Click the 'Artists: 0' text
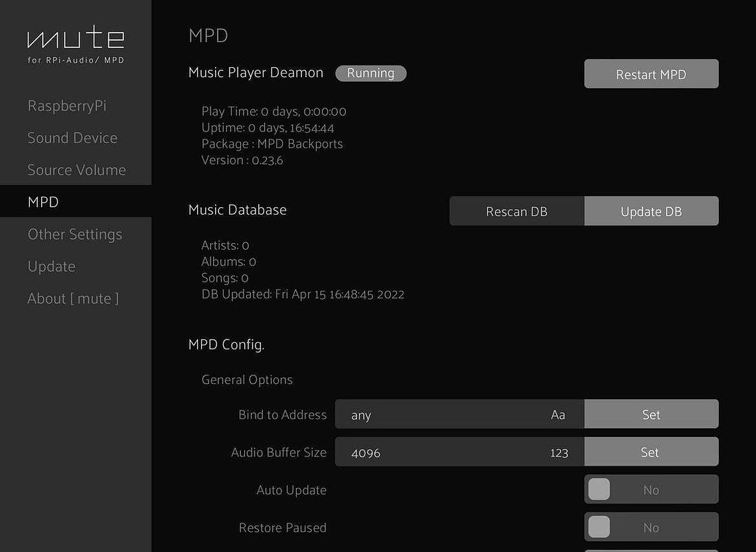Image resolution: width=756 pixels, height=552 pixels. 225,245
